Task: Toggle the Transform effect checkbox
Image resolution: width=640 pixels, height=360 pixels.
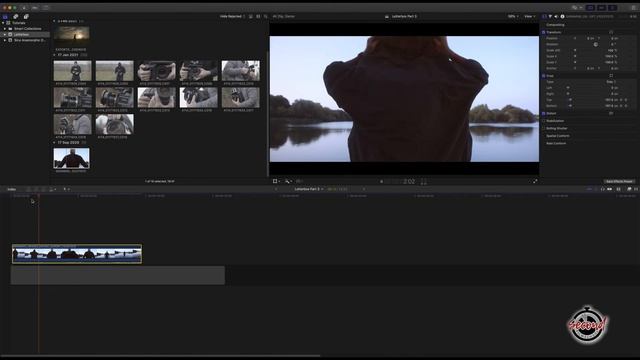Action: tap(544, 32)
